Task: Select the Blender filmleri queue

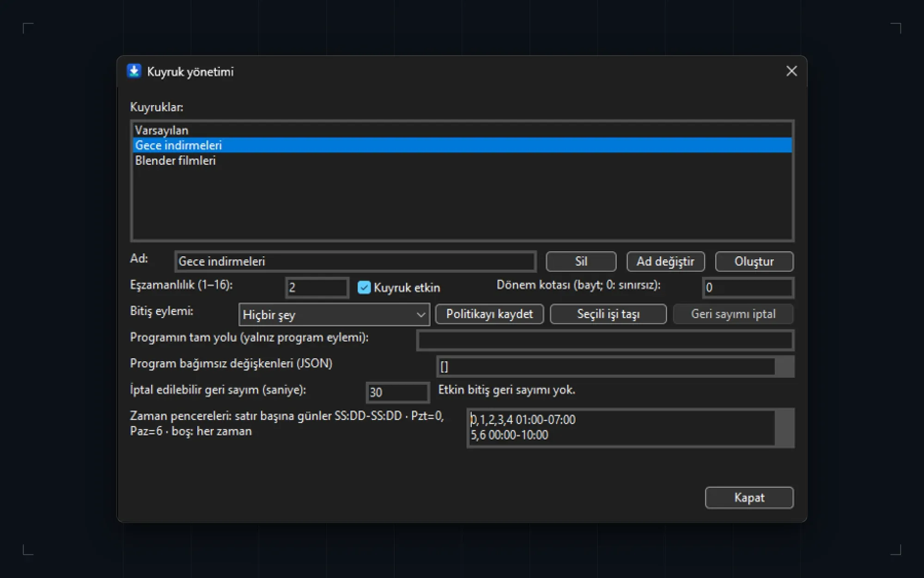Action: click(x=462, y=160)
